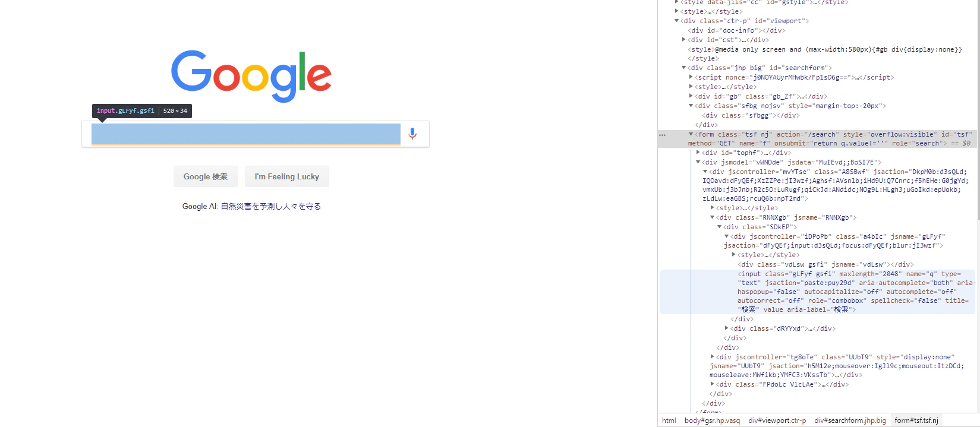Collapse the div class="RNNXgb" node
The image size is (980, 427).
(x=712, y=217)
